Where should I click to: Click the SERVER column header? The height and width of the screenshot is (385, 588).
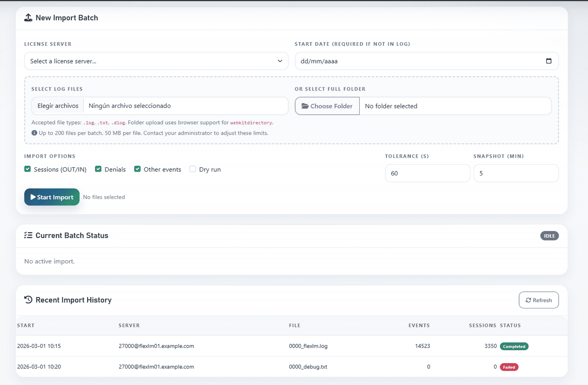pyautogui.click(x=129, y=325)
